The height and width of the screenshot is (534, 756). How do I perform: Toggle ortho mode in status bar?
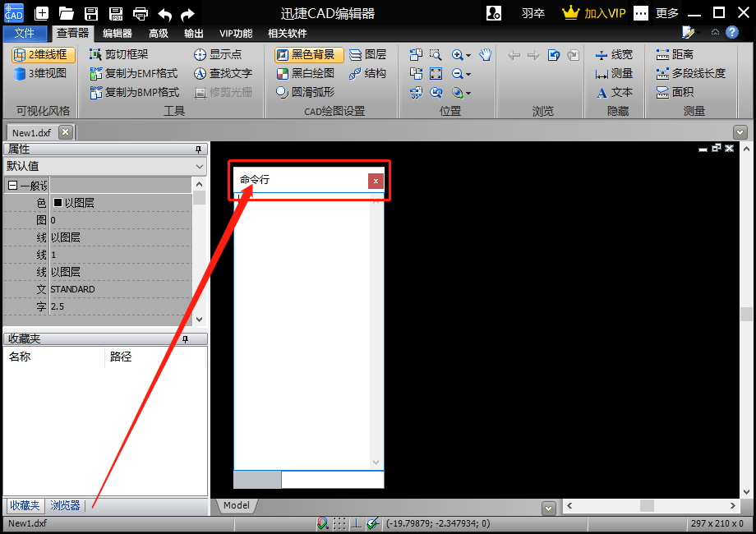point(357,523)
